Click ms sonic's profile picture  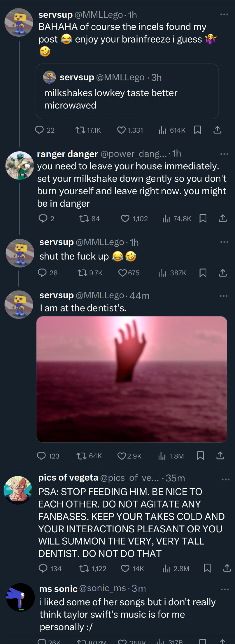[x=20, y=597]
